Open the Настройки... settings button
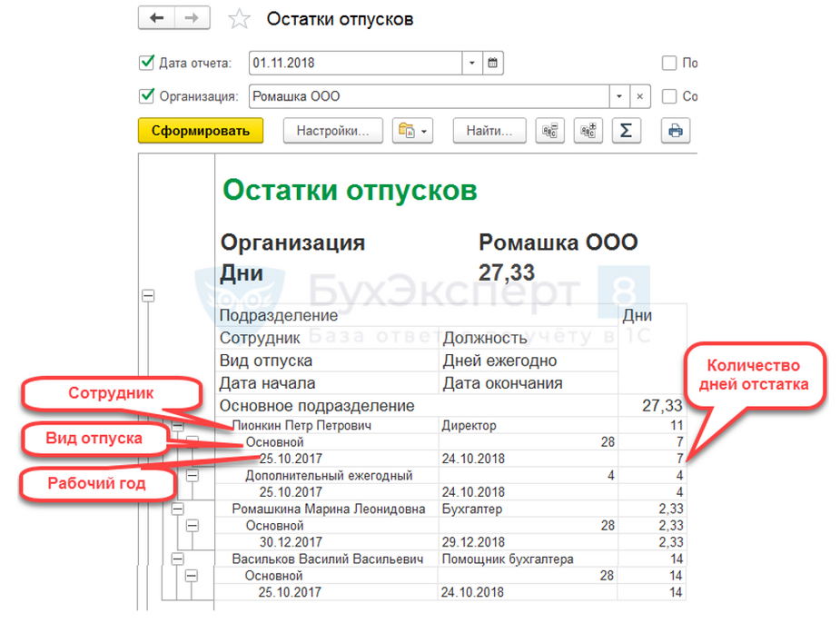The height and width of the screenshot is (633, 840). 333,131
